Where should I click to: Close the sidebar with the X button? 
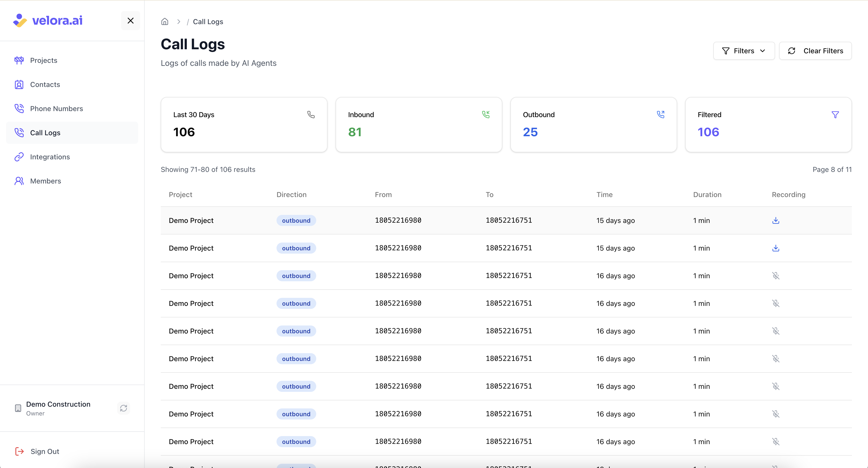pos(130,21)
